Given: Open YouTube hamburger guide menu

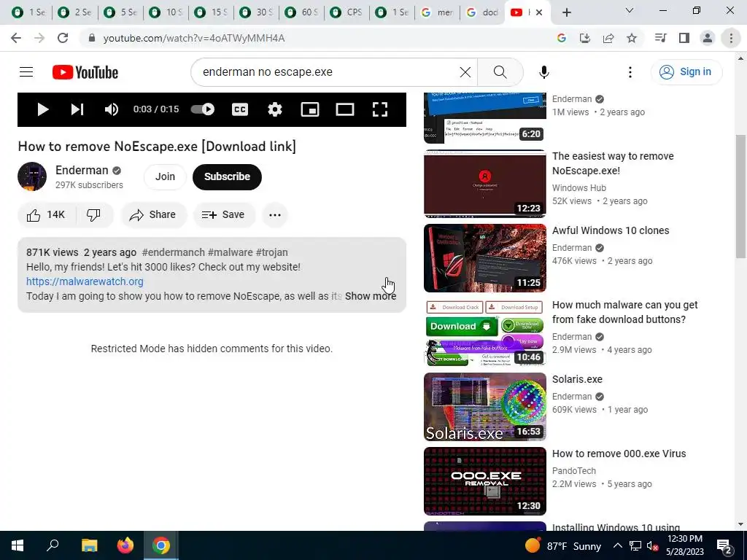Looking at the screenshot, I should tap(26, 72).
